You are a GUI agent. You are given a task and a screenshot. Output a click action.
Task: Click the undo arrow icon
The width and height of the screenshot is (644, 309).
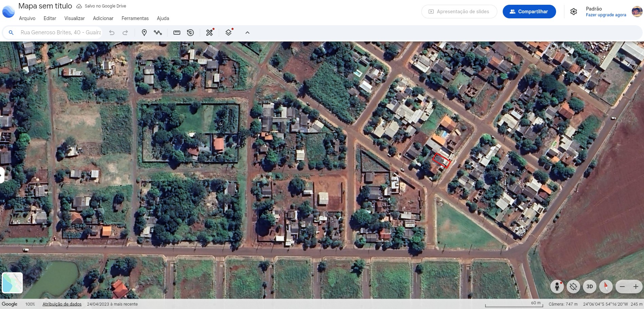point(112,33)
